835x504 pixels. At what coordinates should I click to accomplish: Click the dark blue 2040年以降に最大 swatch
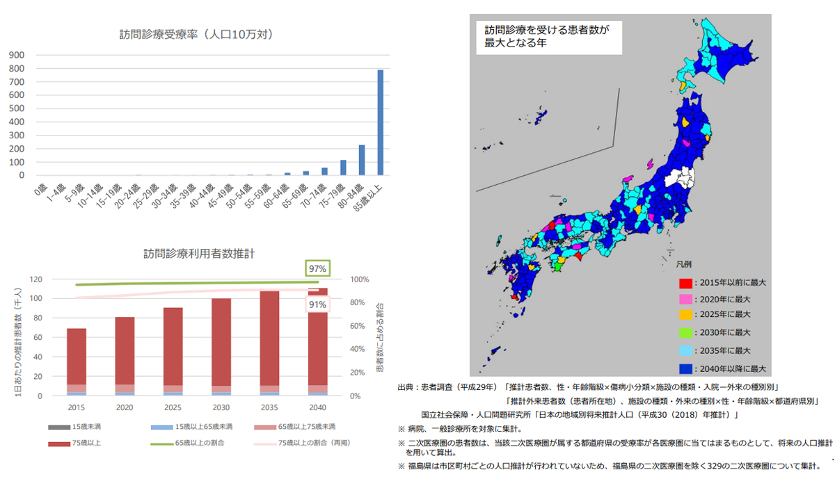(x=685, y=368)
